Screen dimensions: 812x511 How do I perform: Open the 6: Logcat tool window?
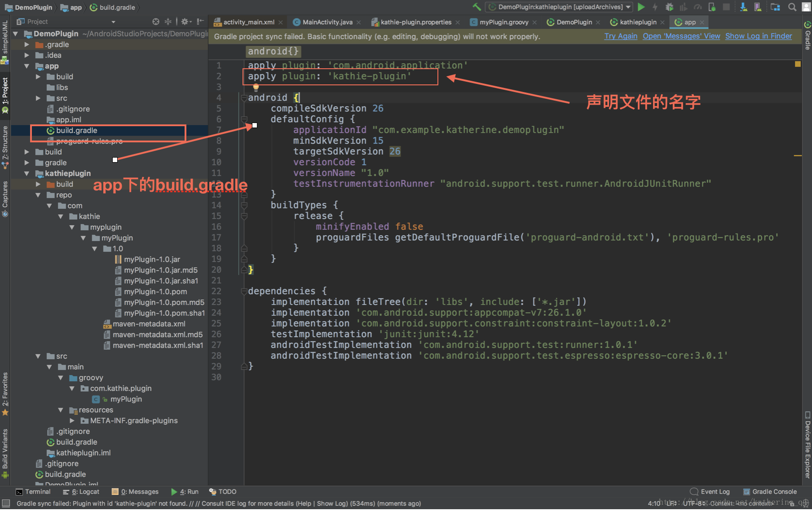[81, 492]
